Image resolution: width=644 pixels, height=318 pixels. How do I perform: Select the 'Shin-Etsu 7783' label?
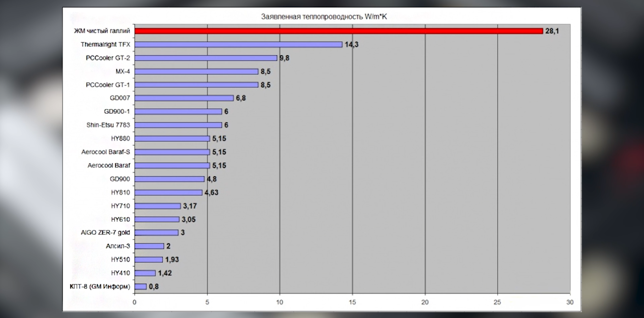[x=108, y=125]
